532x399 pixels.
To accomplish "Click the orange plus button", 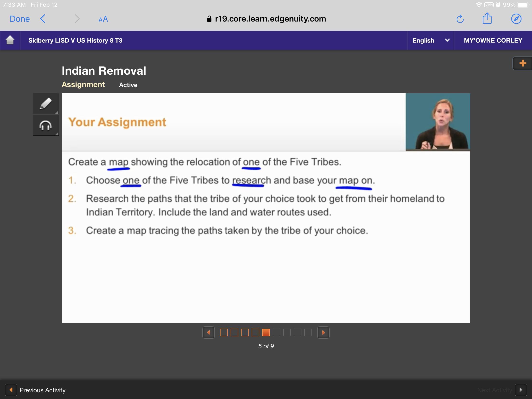I will coord(522,63).
